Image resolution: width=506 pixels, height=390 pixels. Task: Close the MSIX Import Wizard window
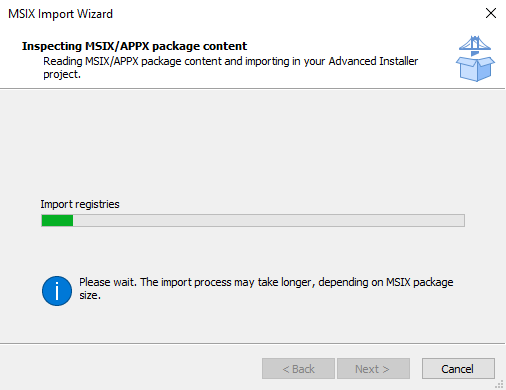tap(491, 13)
